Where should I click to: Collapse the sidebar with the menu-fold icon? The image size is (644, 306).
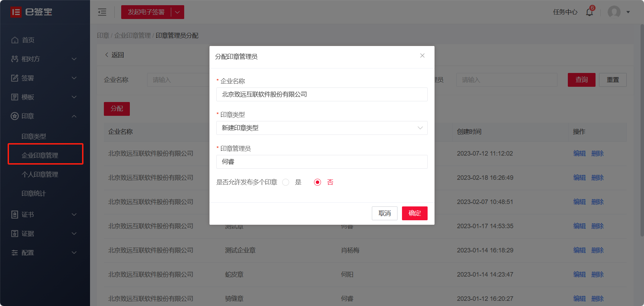click(102, 12)
